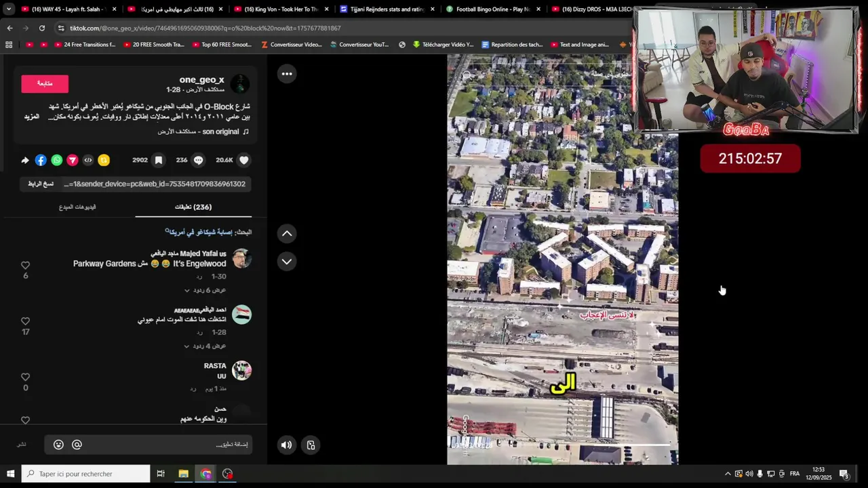The width and height of the screenshot is (868, 488).
Task: Copy the video link button
Action: pyautogui.click(x=41, y=184)
